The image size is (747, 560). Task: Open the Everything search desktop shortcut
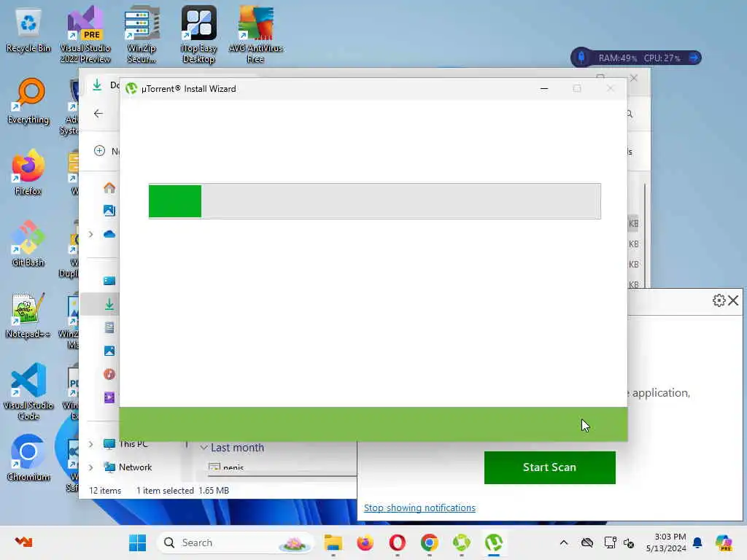(28, 101)
